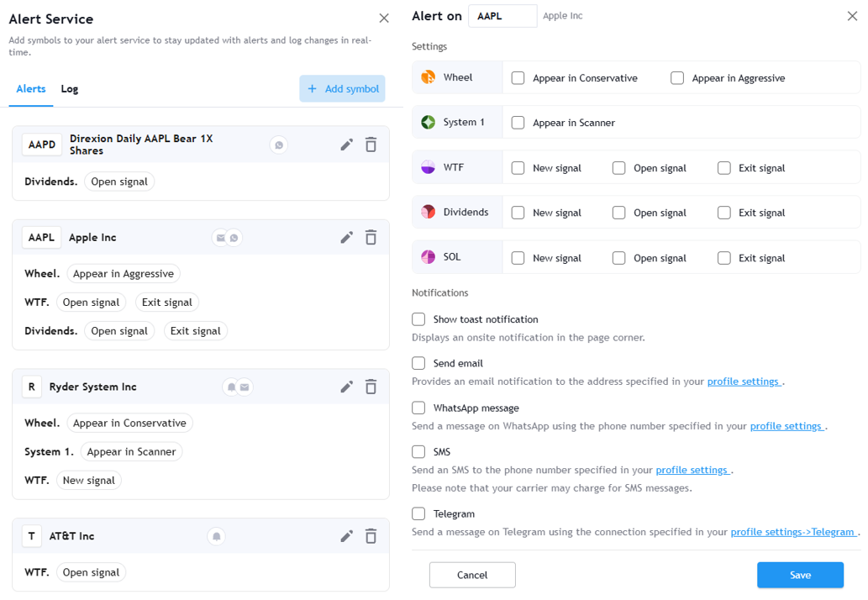This screenshot has height=600, width=868.
Task: Delete the Apple Inc alert
Action: [x=371, y=238]
